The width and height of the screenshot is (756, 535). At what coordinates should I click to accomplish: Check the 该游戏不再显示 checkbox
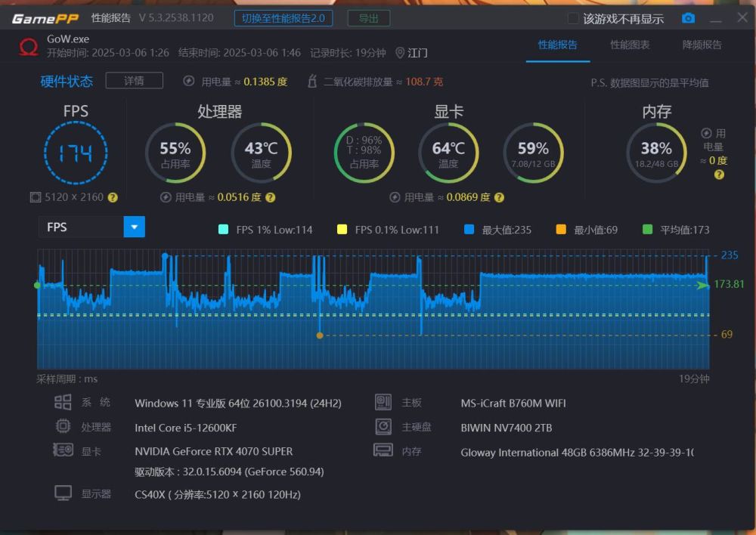(x=573, y=18)
